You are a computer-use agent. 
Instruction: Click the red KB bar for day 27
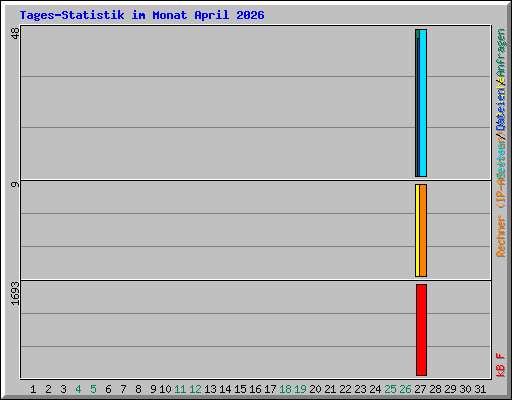click(x=421, y=330)
